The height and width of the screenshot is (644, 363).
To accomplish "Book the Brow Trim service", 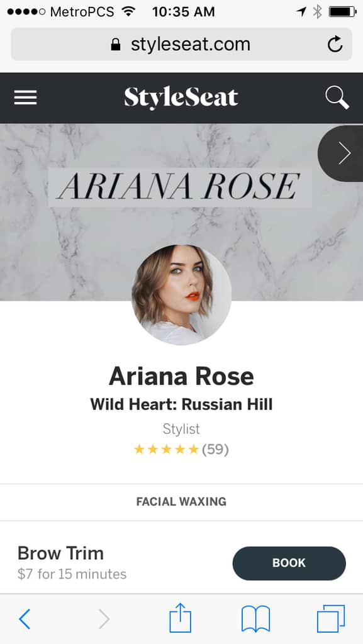I will tap(289, 563).
